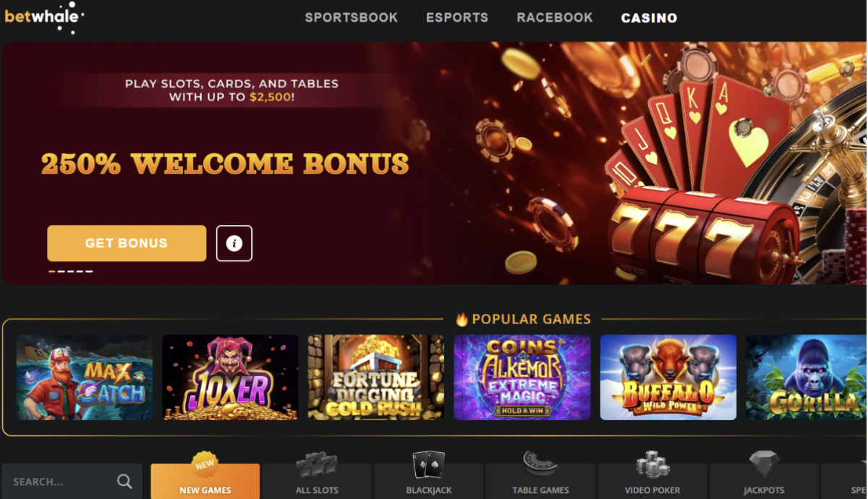Select the Blackjack cards icon
Viewport: 868px width, 499px height.
point(428,465)
